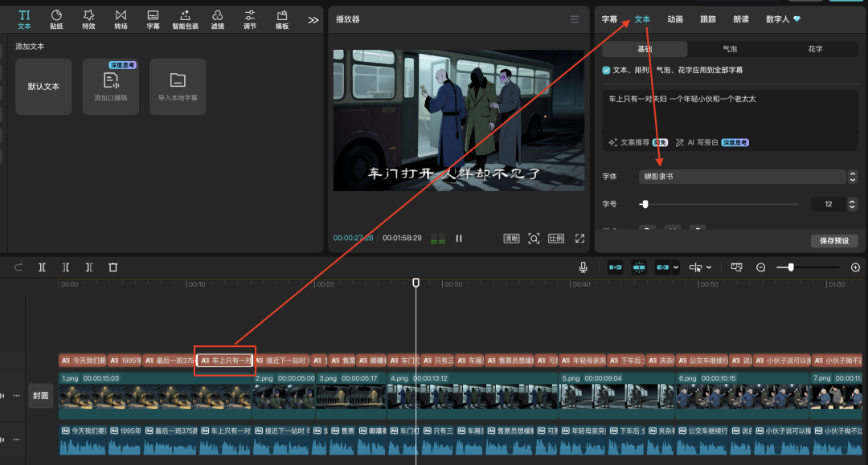
Task: Click the 保存预设 button
Action: (x=833, y=241)
